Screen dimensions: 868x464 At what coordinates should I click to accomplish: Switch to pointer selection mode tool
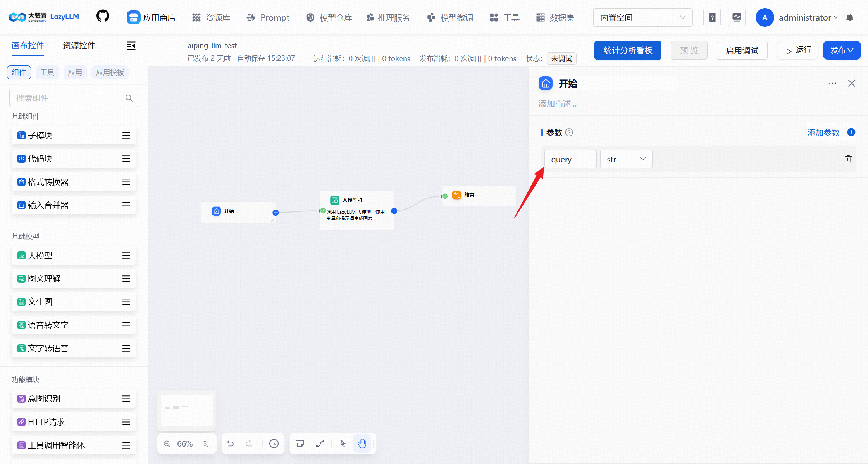pos(343,443)
